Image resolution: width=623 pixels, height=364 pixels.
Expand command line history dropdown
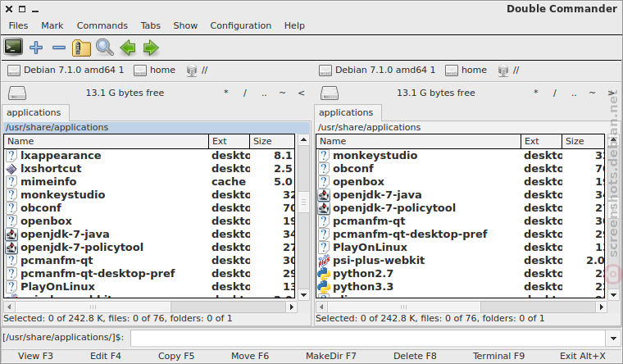click(613, 339)
